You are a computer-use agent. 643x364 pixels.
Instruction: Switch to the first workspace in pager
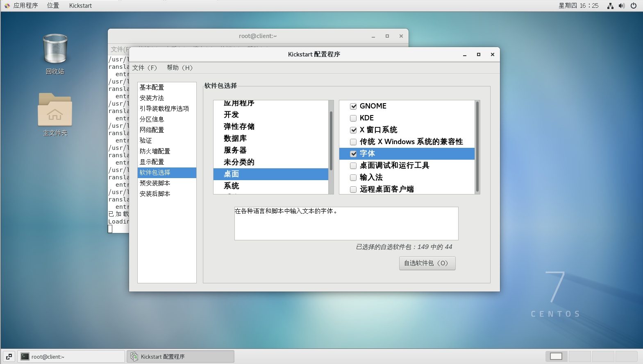coord(556,357)
